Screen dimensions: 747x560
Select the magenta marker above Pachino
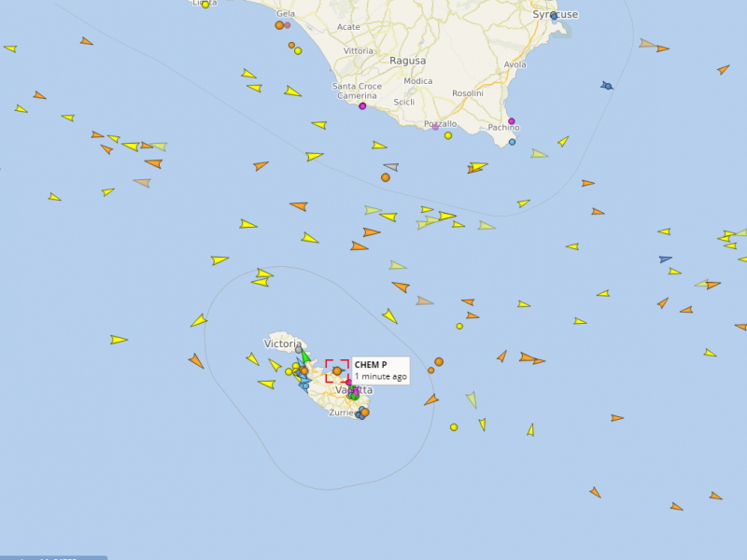[x=511, y=121]
